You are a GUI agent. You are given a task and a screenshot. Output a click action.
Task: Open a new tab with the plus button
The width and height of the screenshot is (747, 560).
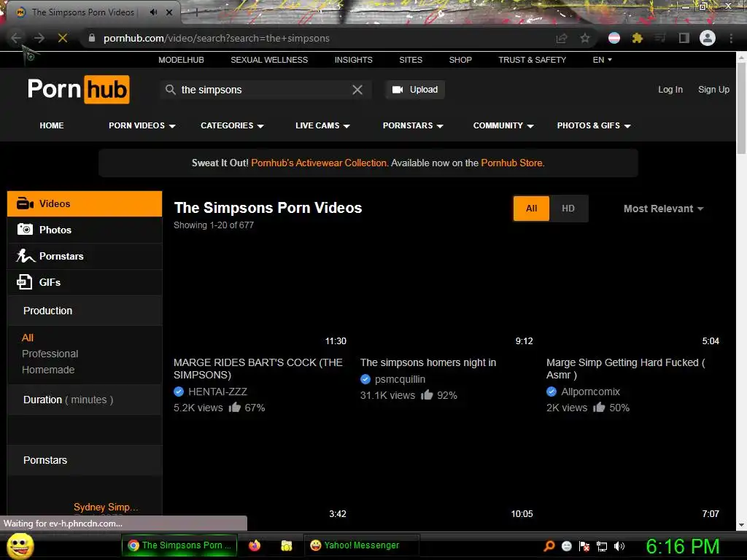tap(196, 13)
